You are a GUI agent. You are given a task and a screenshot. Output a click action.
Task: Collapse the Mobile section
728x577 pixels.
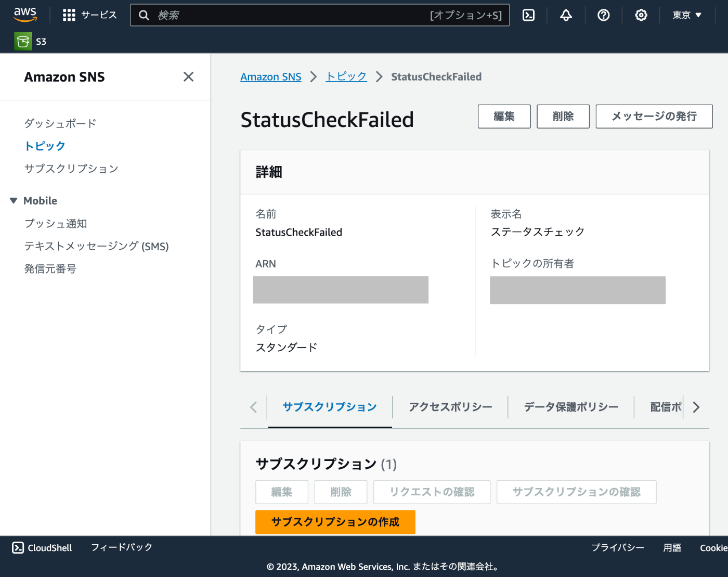click(14, 201)
